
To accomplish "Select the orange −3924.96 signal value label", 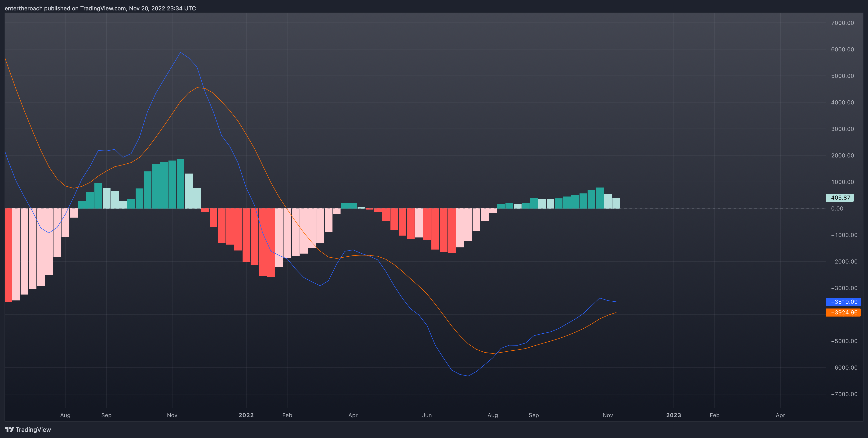I will [x=844, y=313].
